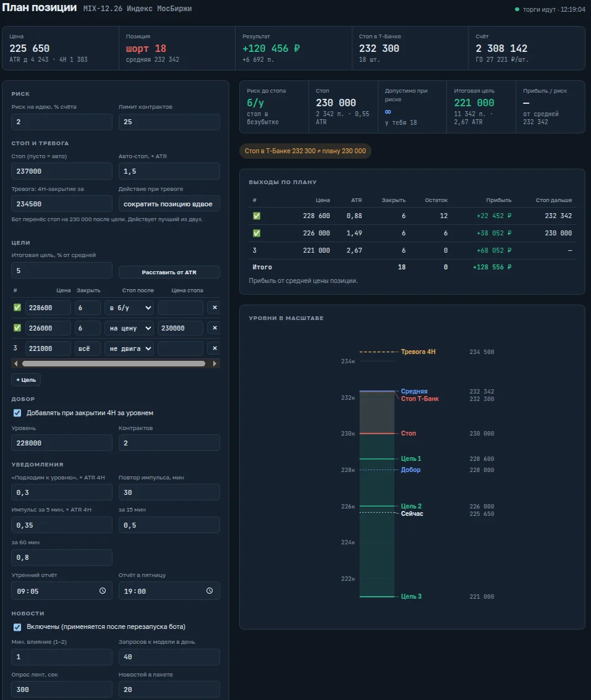Open the 'на цену' stop-after dropdown
591x700 pixels.
(129, 328)
